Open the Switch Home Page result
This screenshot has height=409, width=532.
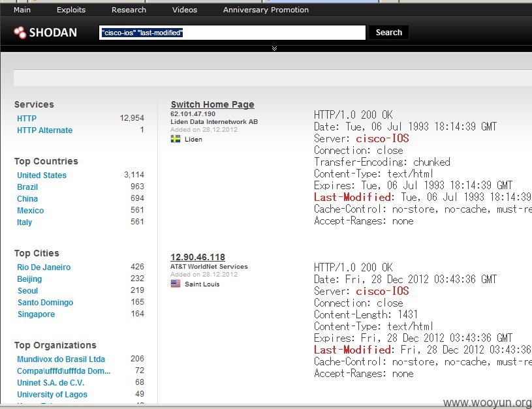[212, 104]
